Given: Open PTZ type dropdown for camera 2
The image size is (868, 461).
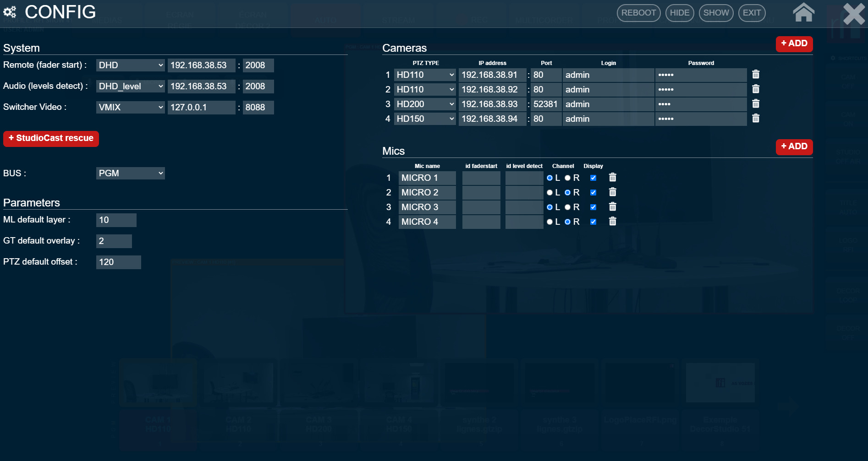Looking at the screenshot, I should tap(425, 89).
